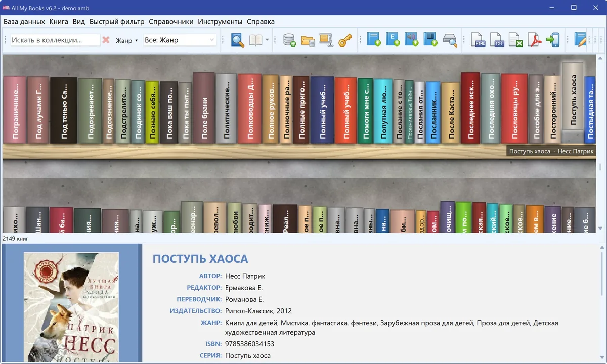This screenshot has width=607, height=364.
Task: Add an audiobook icon
Action: pos(412,40)
